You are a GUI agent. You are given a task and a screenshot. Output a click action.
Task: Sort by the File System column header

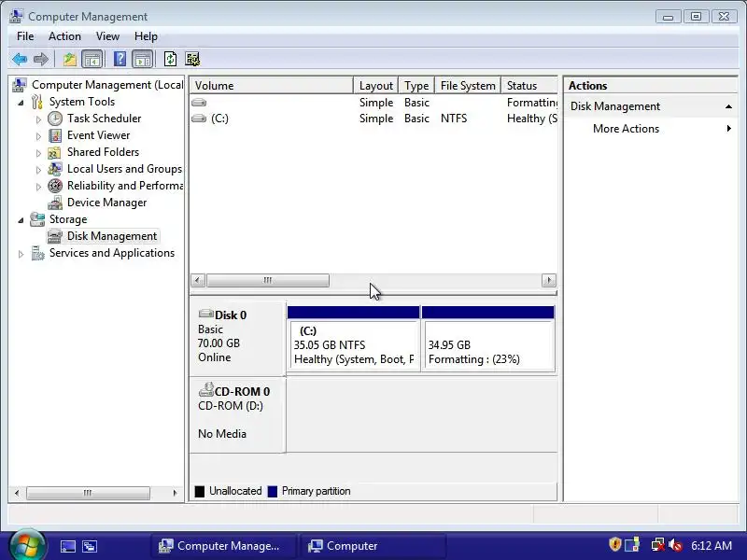[468, 86]
